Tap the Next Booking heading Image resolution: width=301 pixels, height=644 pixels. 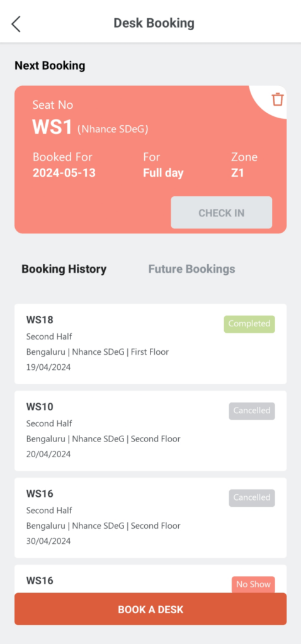point(50,65)
